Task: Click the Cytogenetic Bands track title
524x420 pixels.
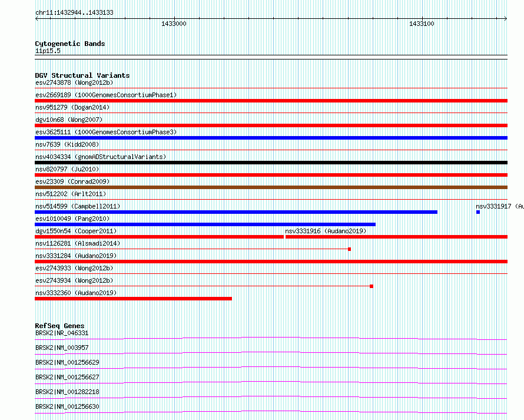Action: [70, 44]
